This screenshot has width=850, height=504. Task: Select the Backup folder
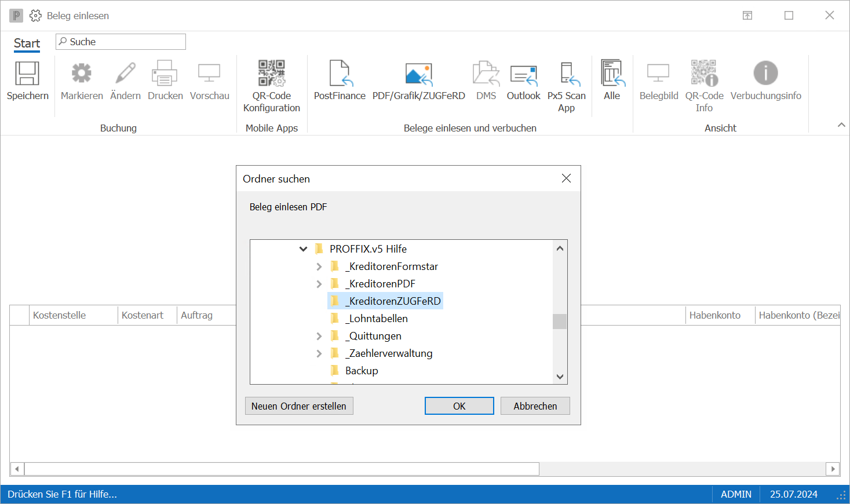362,371
